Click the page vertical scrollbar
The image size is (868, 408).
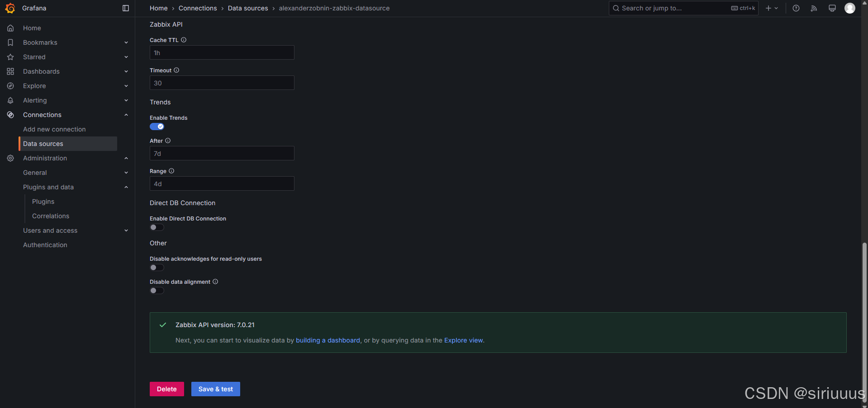864,323
